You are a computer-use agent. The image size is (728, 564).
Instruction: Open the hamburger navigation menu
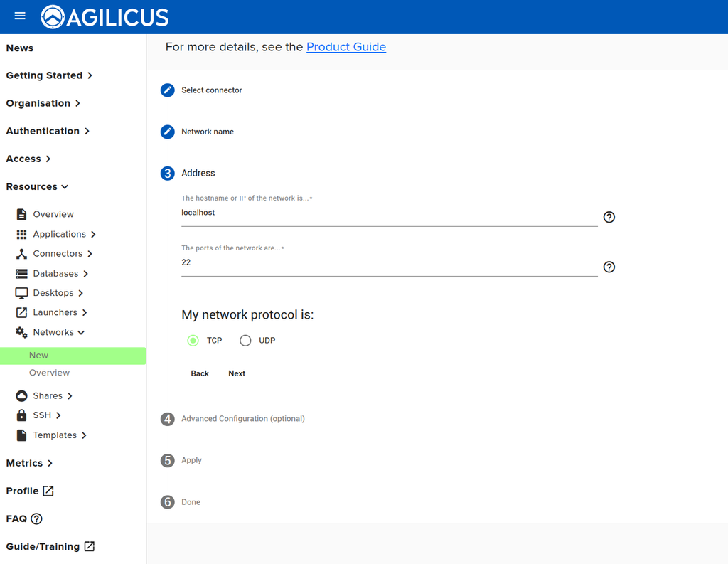click(x=20, y=16)
